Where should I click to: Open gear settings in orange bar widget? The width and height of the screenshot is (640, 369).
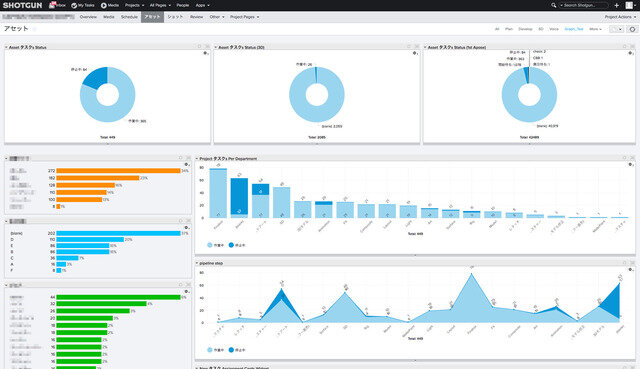187,164
